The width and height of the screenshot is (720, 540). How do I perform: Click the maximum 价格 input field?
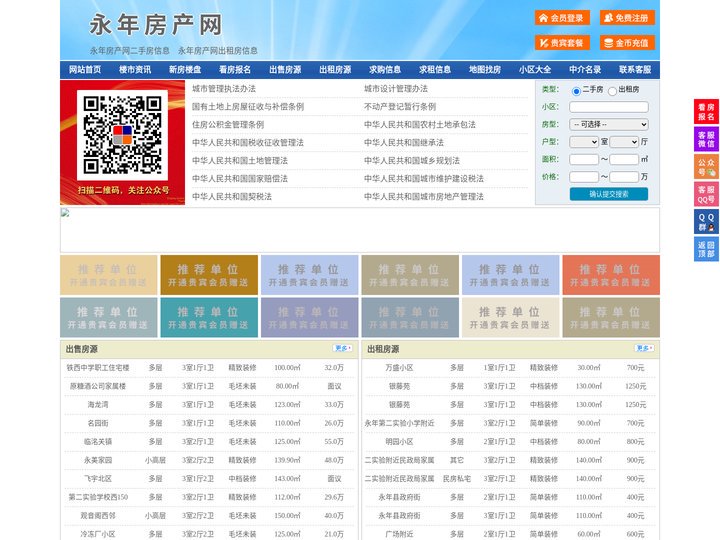click(624, 177)
